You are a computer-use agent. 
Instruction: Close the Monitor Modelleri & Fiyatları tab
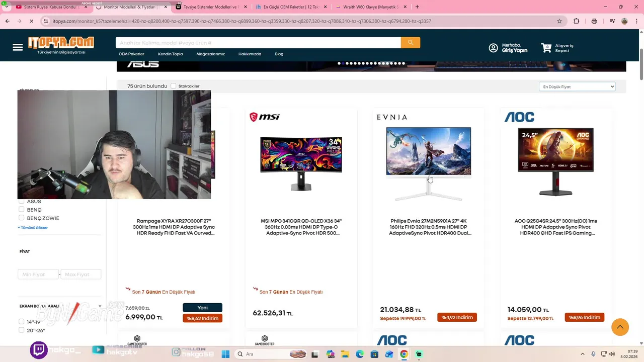[165, 7]
